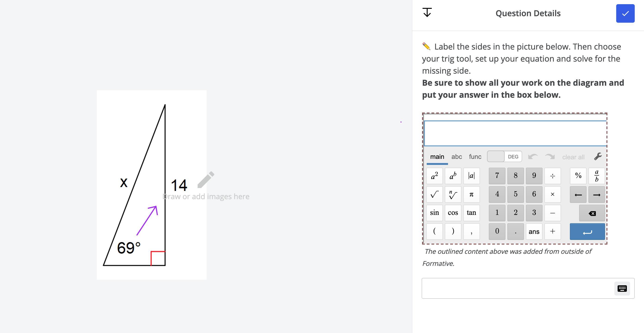Click the answer box below calculator

[518, 288]
